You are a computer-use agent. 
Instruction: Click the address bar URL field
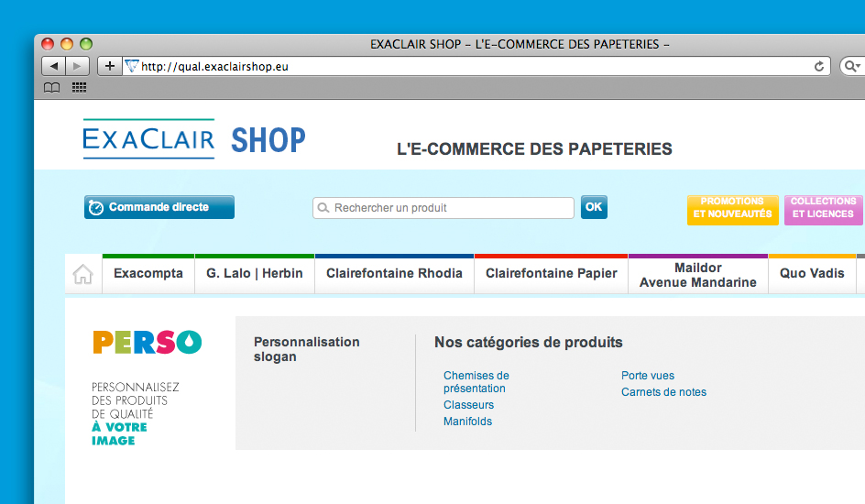tap(476, 66)
